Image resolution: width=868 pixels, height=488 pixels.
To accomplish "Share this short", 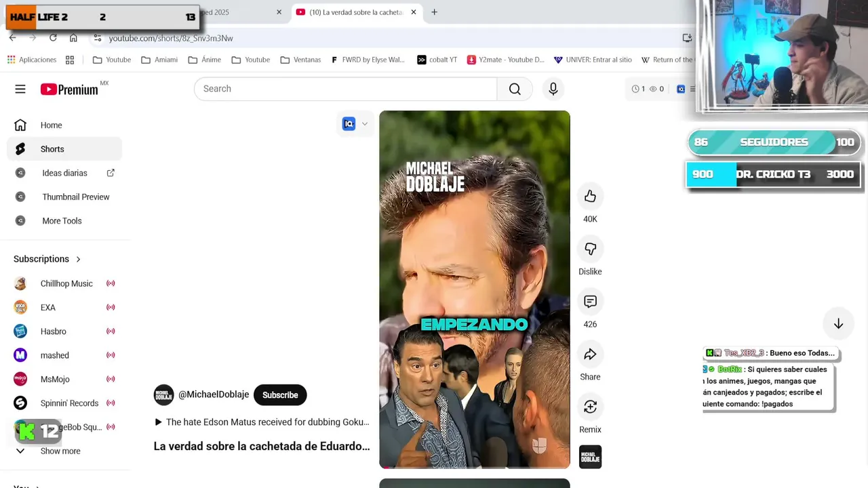I will [x=590, y=354].
